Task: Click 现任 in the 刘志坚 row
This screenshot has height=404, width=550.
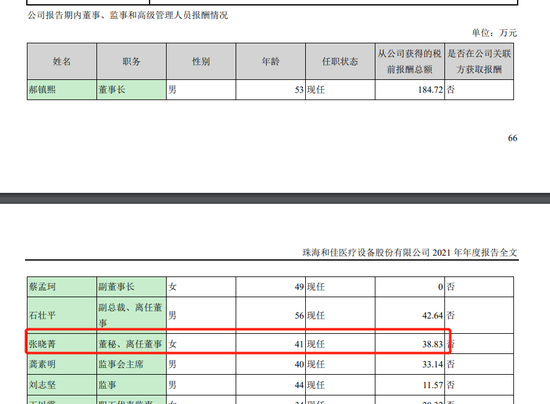Action: (x=316, y=385)
